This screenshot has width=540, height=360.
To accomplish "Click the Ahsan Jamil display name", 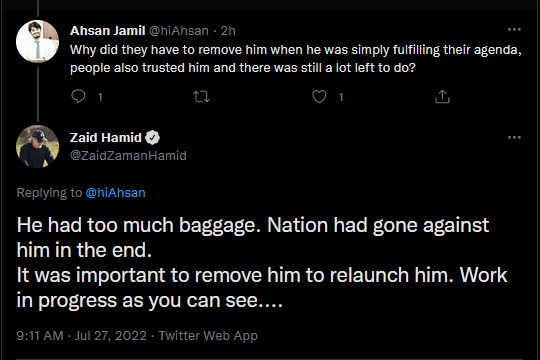I will pyautogui.click(x=107, y=31).
